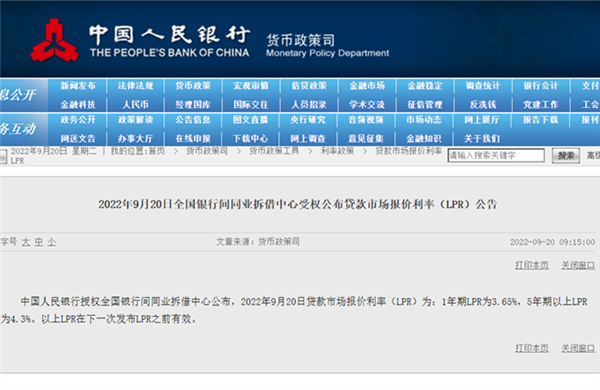Go to the 音频视频 menu item
The image size is (600, 390).
tap(366, 120)
